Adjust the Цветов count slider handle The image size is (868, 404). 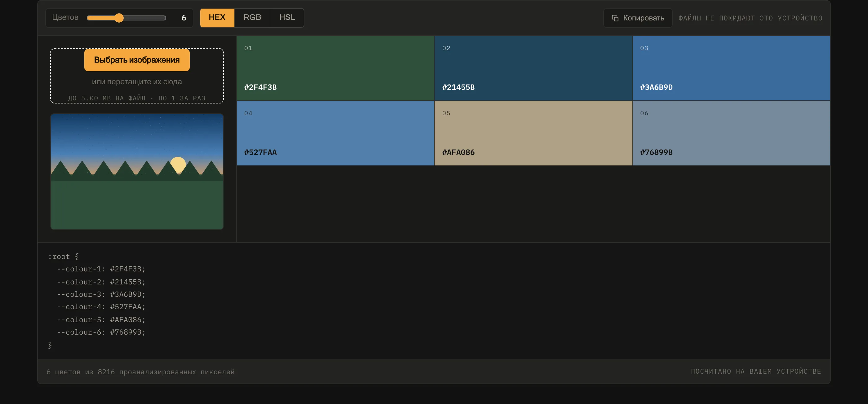pos(119,18)
